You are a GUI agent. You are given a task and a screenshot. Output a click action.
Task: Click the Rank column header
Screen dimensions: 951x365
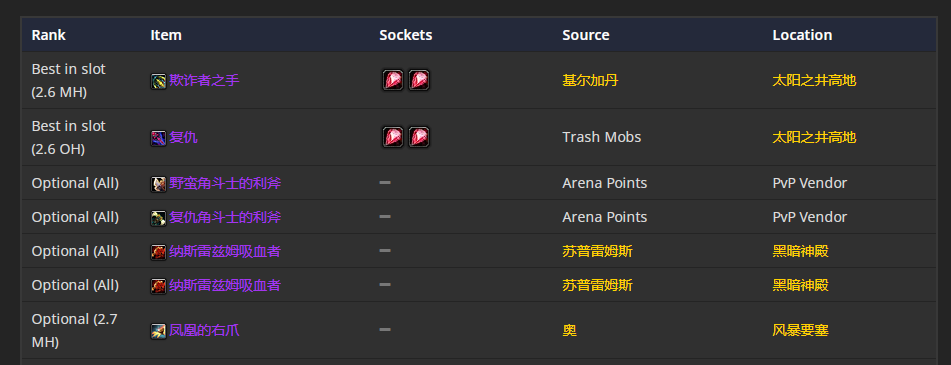[x=49, y=35]
